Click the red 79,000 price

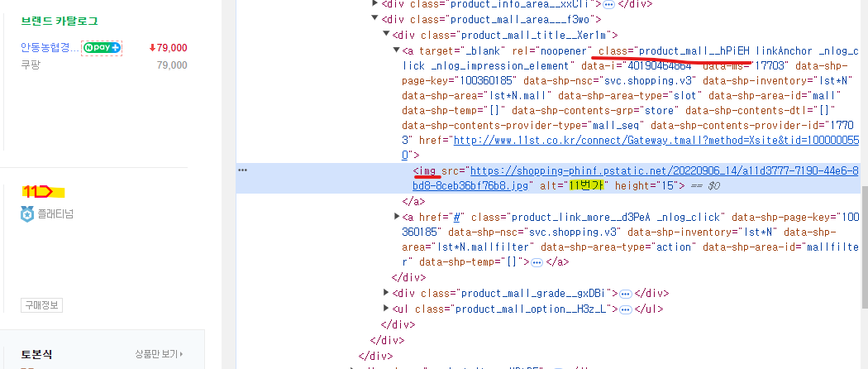(169, 48)
